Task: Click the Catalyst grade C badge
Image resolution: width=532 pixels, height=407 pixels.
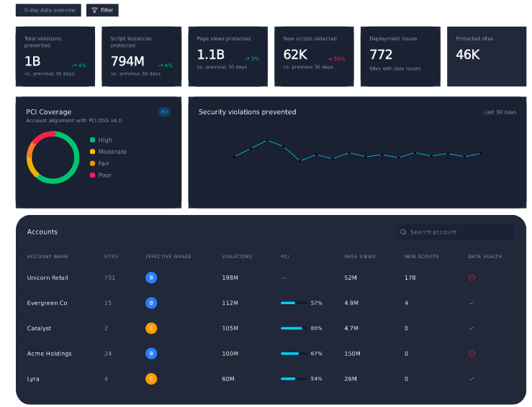Action: click(x=151, y=328)
